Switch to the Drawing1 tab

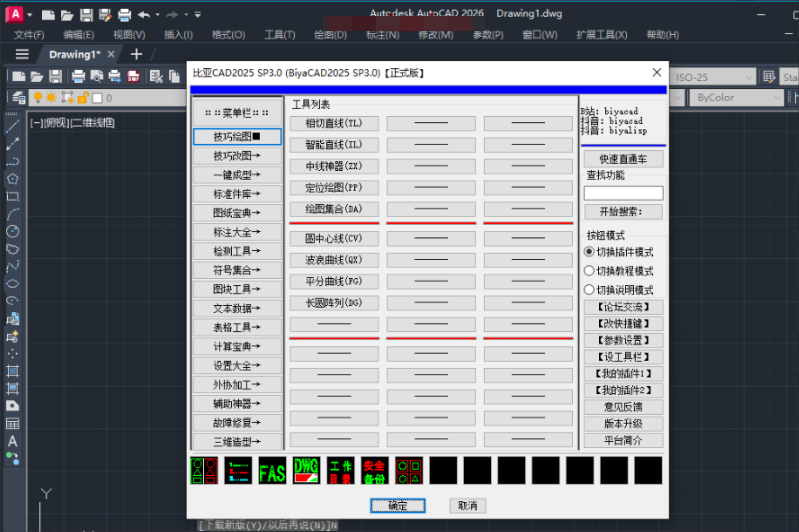point(74,55)
